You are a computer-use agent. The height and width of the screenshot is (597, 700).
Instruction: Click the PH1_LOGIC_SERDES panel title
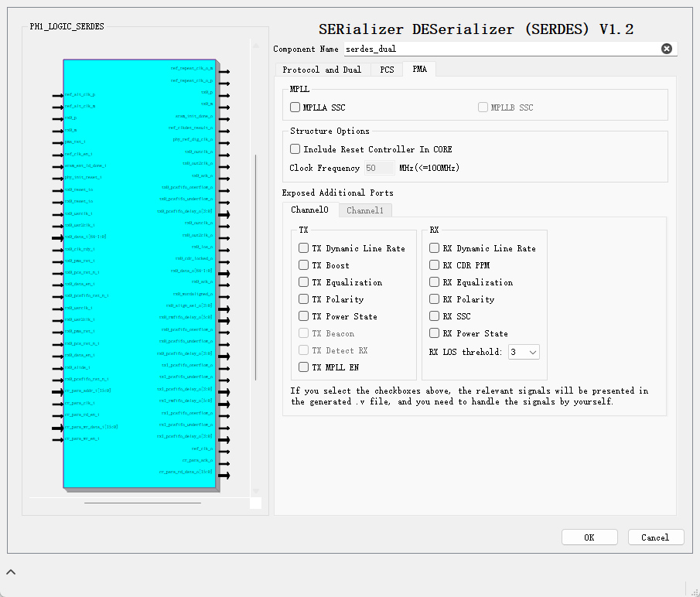point(67,26)
